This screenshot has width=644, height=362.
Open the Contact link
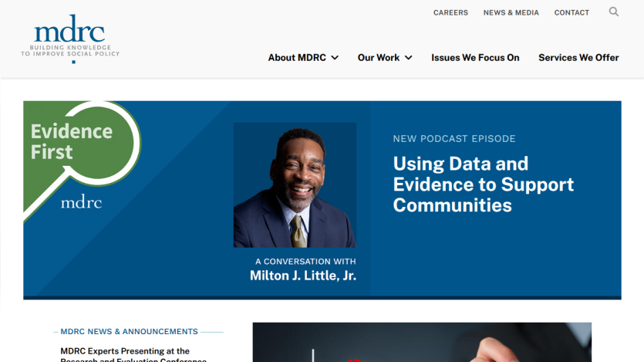(x=572, y=13)
